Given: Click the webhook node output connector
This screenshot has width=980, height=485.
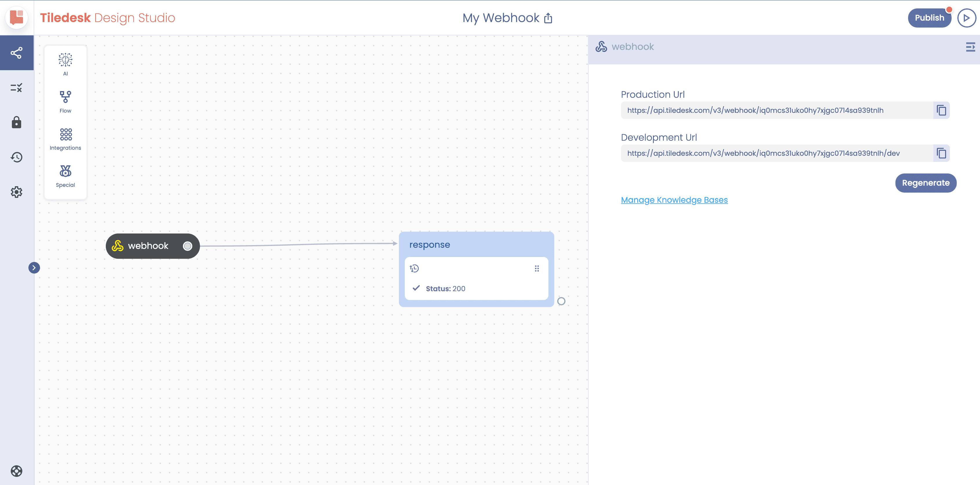Looking at the screenshot, I should point(188,246).
